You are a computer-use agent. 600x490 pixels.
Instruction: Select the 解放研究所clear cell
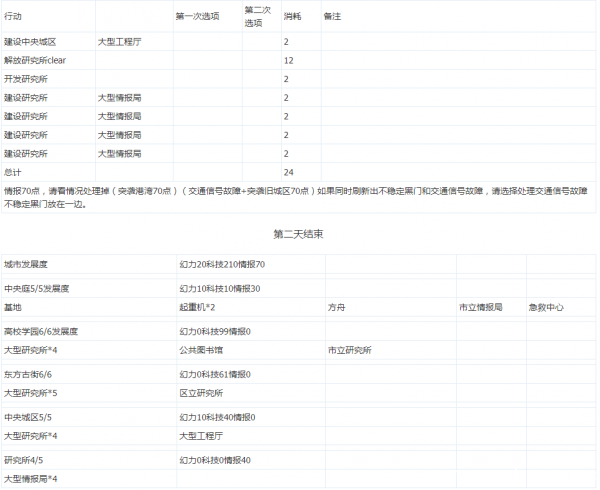(35, 60)
